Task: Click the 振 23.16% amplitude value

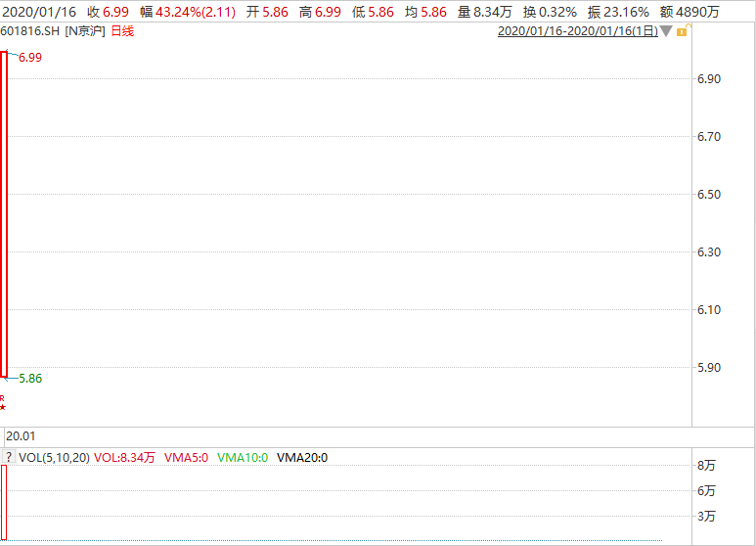Action: [x=618, y=12]
